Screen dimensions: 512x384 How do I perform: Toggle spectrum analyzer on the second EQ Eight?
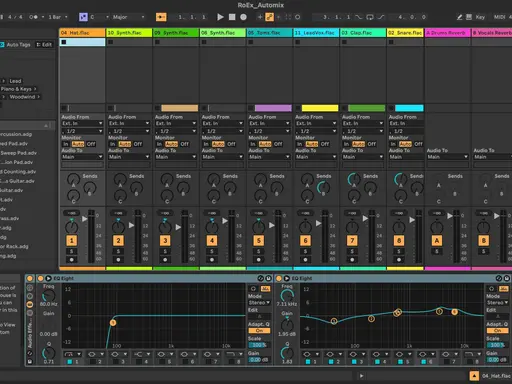point(504,289)
